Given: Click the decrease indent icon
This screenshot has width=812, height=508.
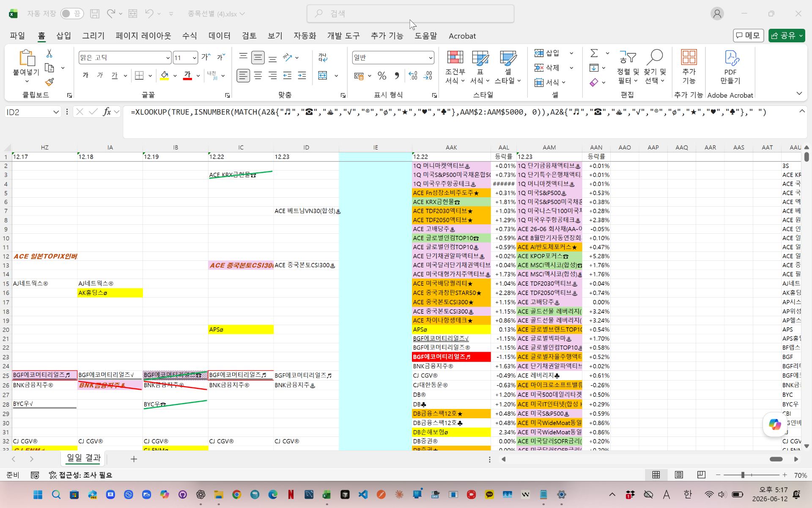Looking at the screenshot, I should pos(288,76).
